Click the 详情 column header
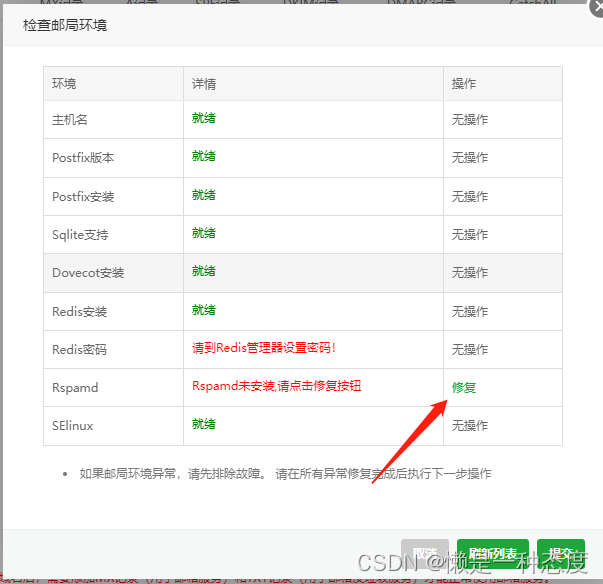The height and width of the screenshot is (584, 603). pos(204,83)
